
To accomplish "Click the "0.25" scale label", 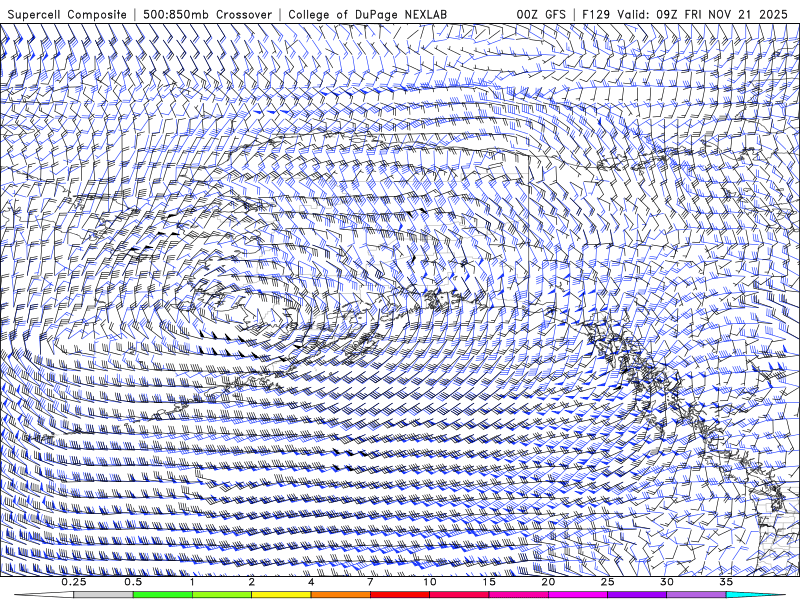I will click(74, 582).
